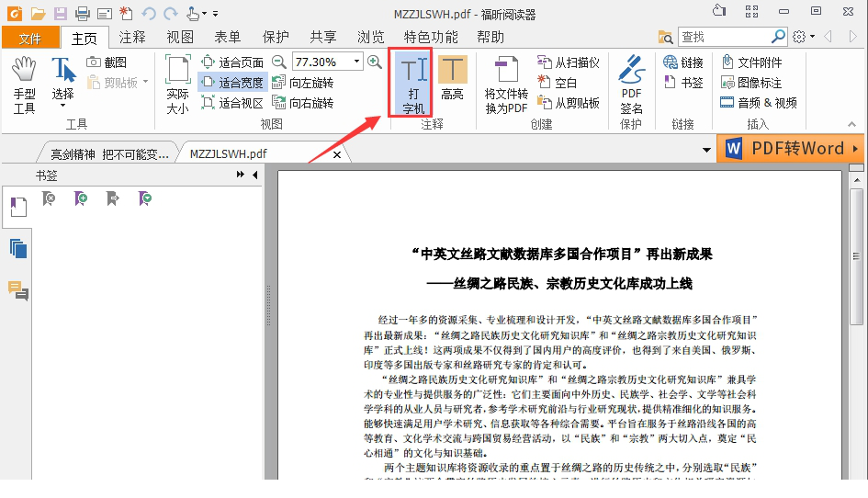Open the document tab list dropdown arrow

706,150
